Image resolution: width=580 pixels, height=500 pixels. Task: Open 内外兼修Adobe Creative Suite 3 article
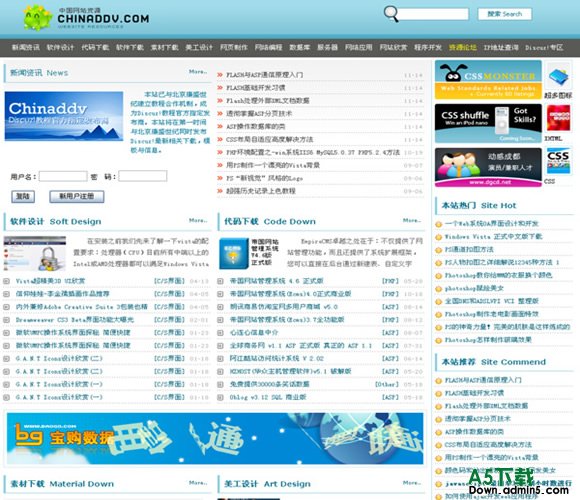82,307
